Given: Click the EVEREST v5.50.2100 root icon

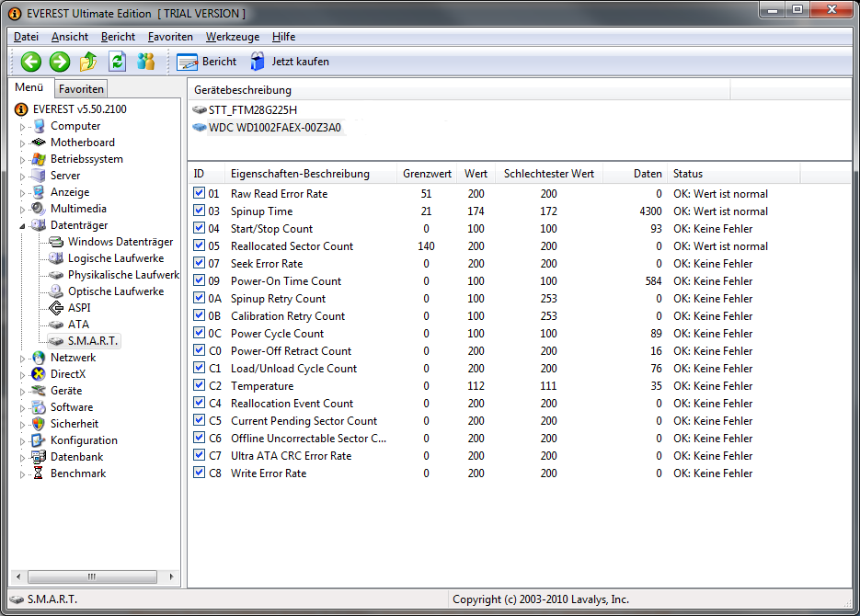Looking at the screenshot, I should (21, 109).
